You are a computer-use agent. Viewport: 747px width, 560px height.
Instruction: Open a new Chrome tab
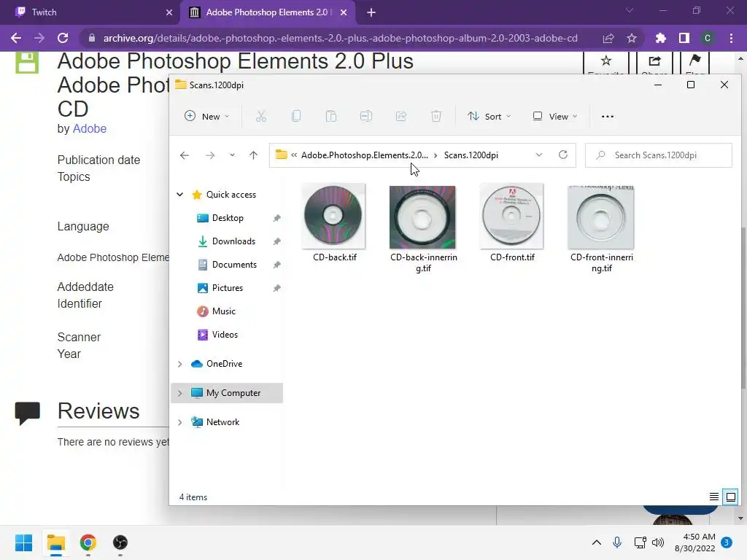point(371,12)
